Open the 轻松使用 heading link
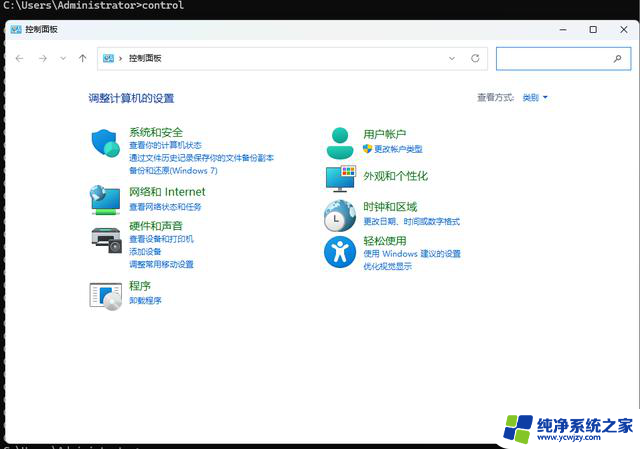 click(x=384, y=240)
